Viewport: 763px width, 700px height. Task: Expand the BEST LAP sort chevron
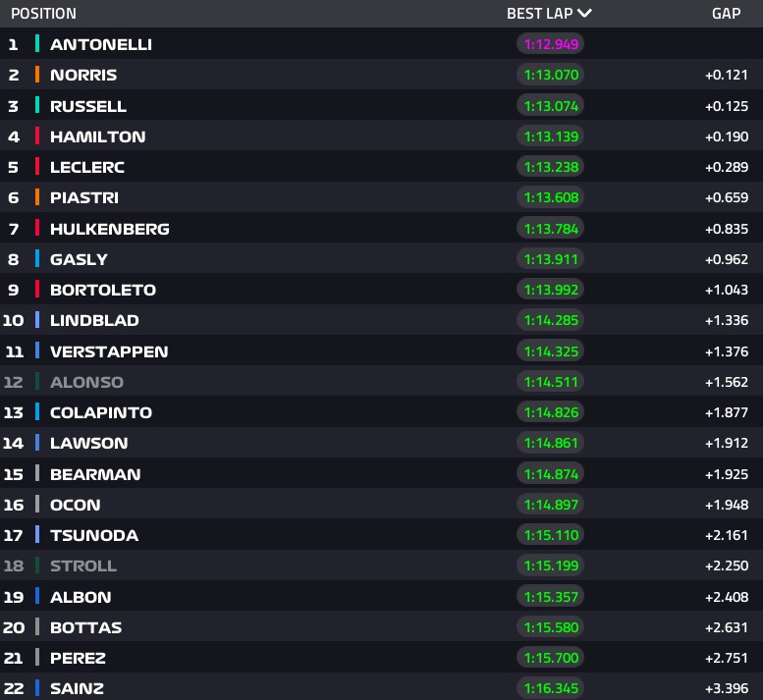coord(584,13)
